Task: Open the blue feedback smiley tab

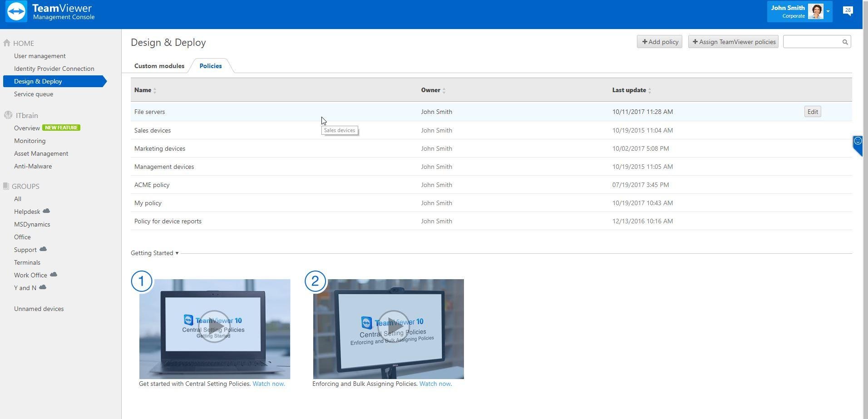Action: [857, 146]
